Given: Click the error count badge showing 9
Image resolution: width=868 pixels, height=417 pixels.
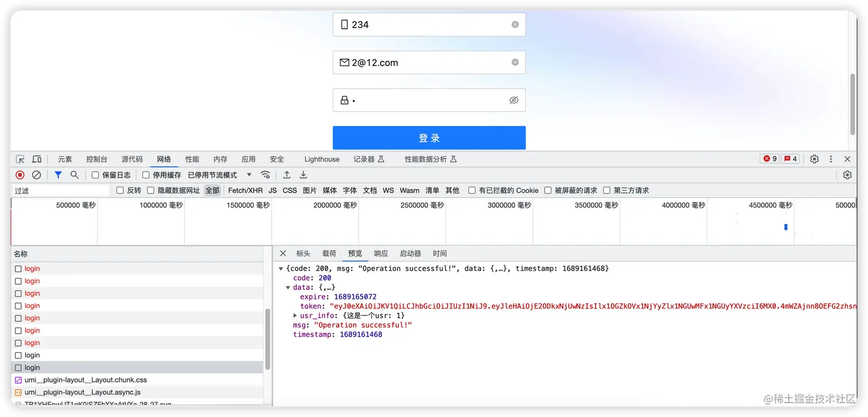Looking at the screenshot, I should coord(769,159).
